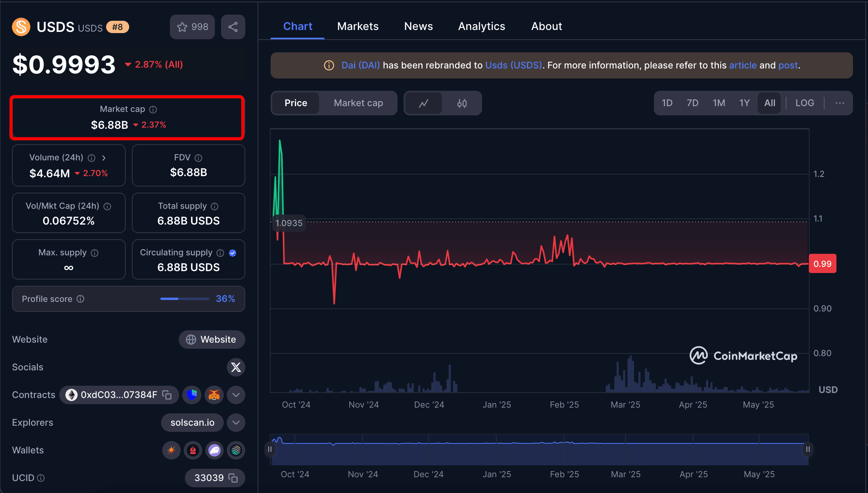The width and height of the screenshot is (868, 493).
Task: Open the Markets tab
Action: tap(358, 26)
